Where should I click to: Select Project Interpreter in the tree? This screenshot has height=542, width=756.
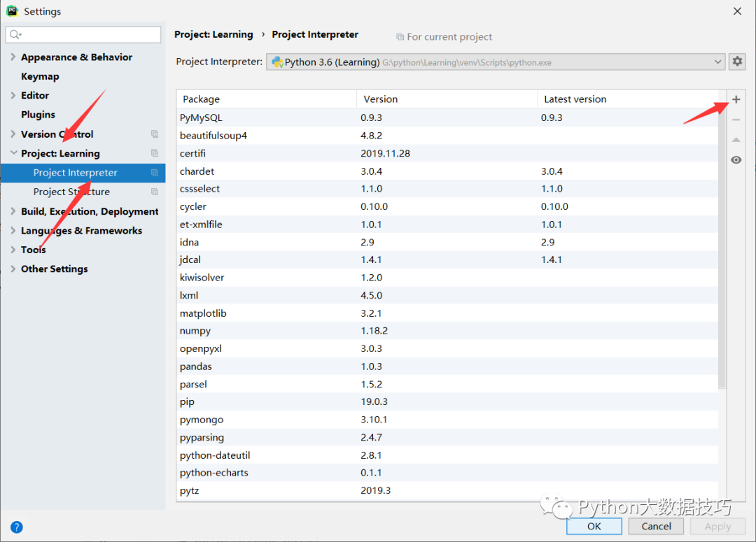83,173
